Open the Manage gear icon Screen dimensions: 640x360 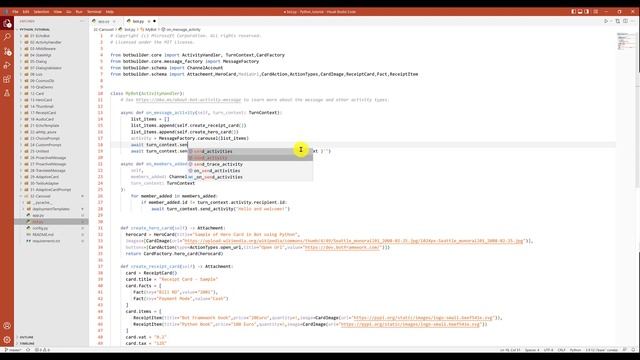pos(7,340)
